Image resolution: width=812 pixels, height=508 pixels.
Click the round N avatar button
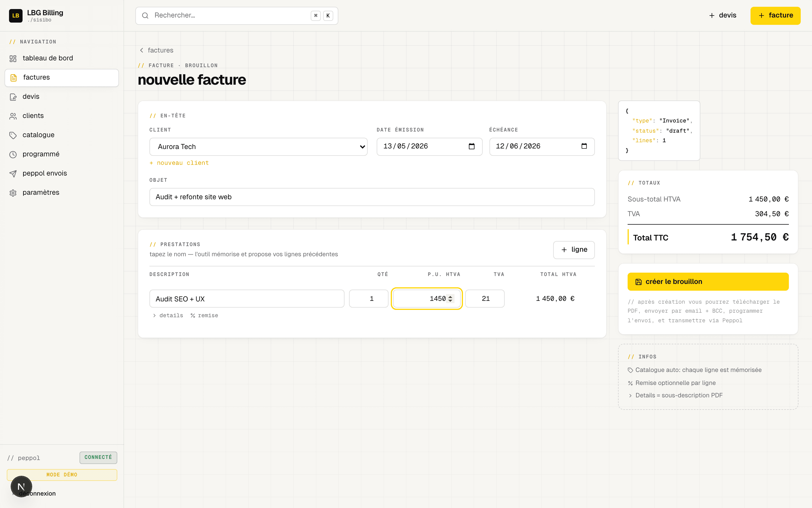pyautogui.click(x=21, y=487)
